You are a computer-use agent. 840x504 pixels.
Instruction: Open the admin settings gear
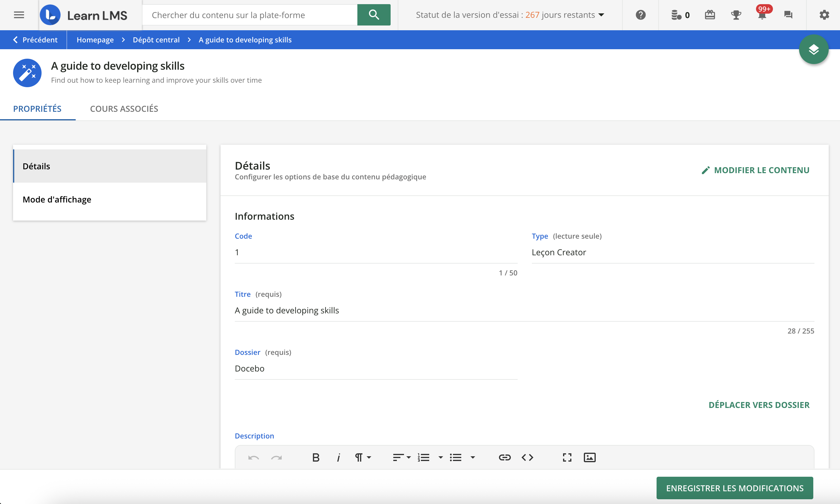[824, 15]
